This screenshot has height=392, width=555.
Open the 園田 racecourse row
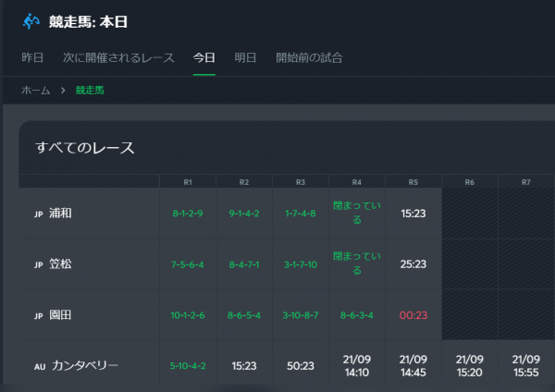tap(89, 315)
